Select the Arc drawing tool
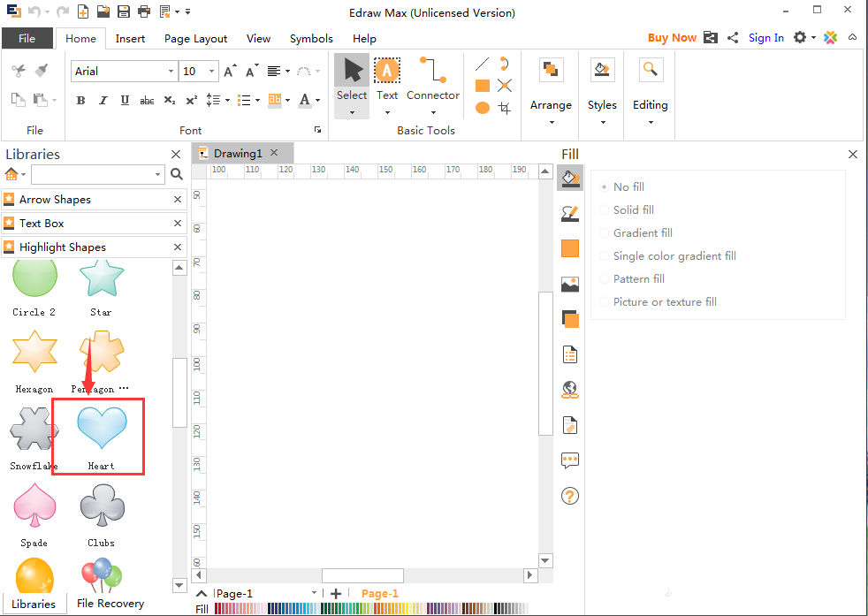Viewport: 868px width, 616px height. (x=505, y=64)
